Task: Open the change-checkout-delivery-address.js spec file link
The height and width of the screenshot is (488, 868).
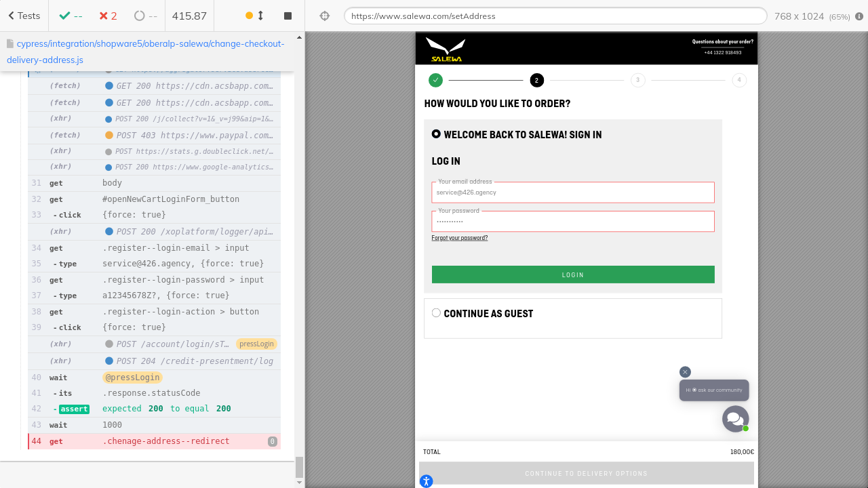Action: tap(146, 52)
